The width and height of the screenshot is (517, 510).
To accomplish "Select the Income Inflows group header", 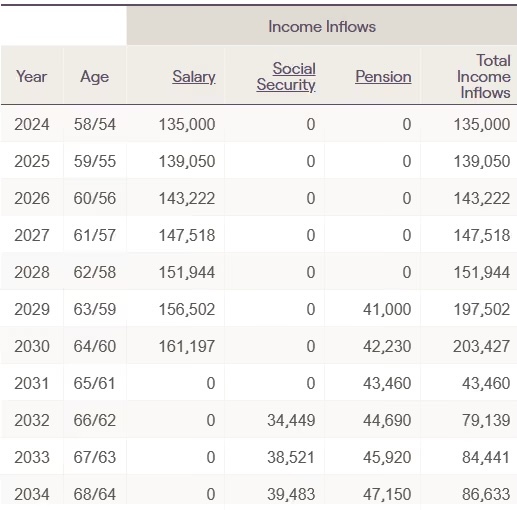I will click(322, 27).
